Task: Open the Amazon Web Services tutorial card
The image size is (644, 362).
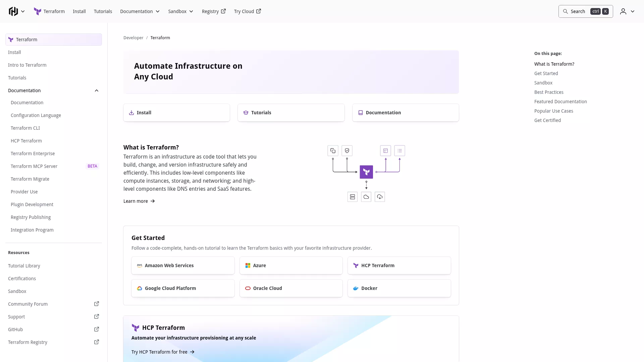Action: tap(183, 265)
